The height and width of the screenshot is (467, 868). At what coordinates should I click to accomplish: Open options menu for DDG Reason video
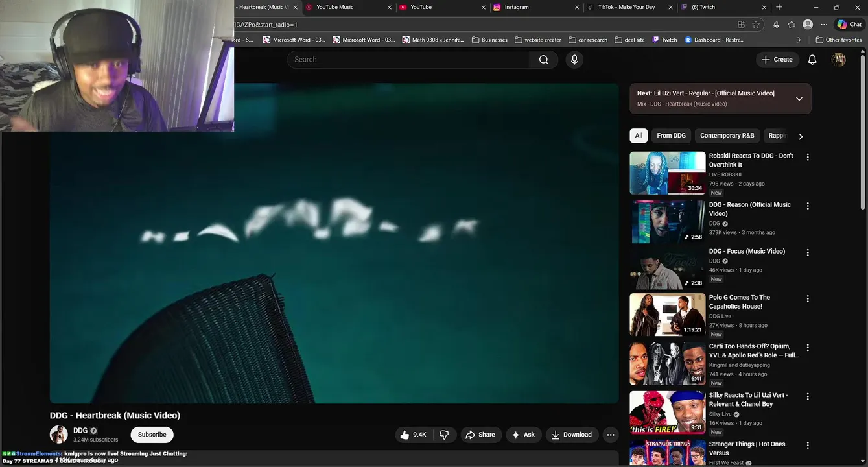click(x=808, y=206)
